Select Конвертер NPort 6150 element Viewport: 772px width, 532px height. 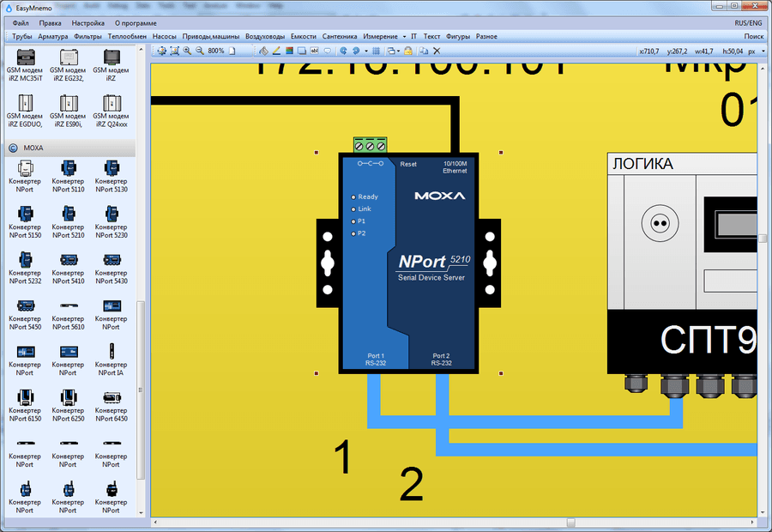click(25, 405)
